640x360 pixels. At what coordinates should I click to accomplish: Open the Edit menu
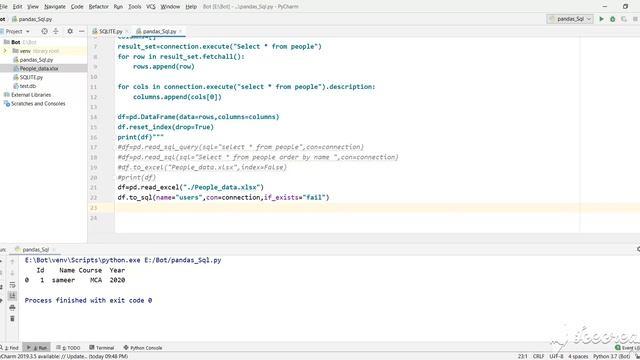click(x=18, y=7)
